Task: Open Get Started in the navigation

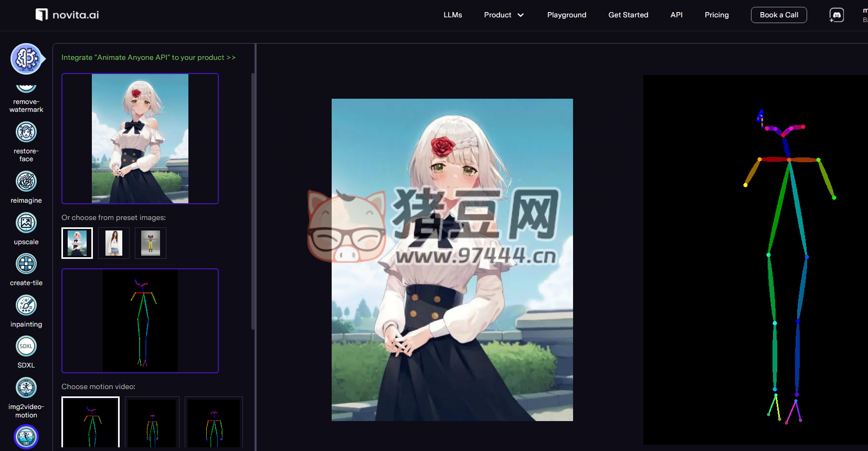Action: tap(628, 15)
